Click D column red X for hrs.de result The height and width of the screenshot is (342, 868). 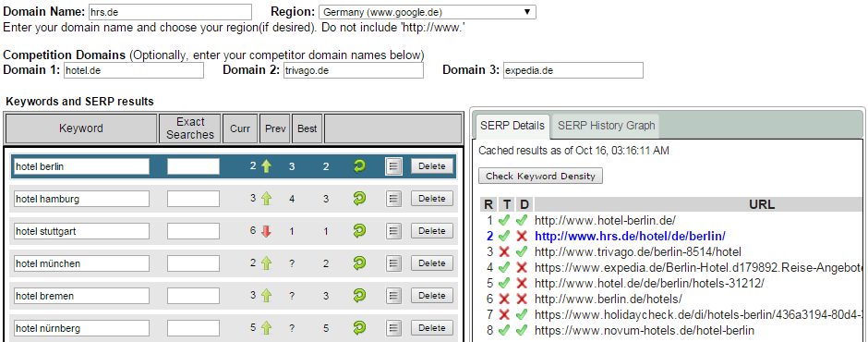coord(521,236)
